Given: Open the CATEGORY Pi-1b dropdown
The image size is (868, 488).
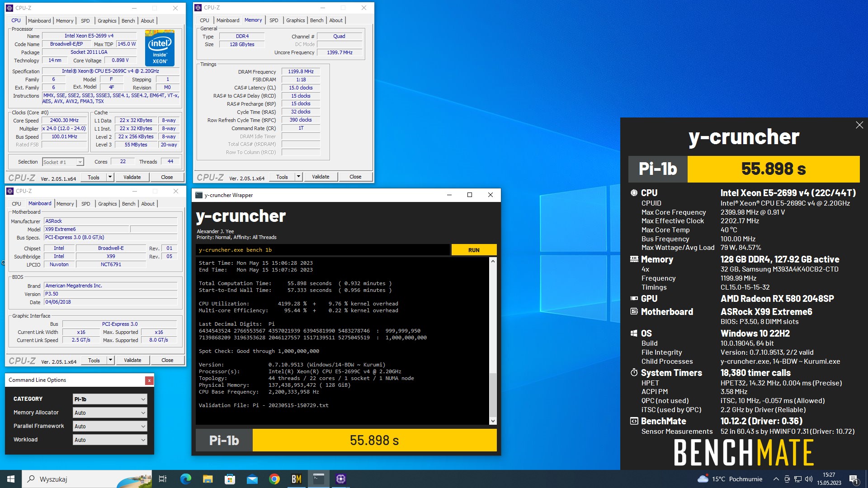Looking at the screenshot, I should pos(110,399).
